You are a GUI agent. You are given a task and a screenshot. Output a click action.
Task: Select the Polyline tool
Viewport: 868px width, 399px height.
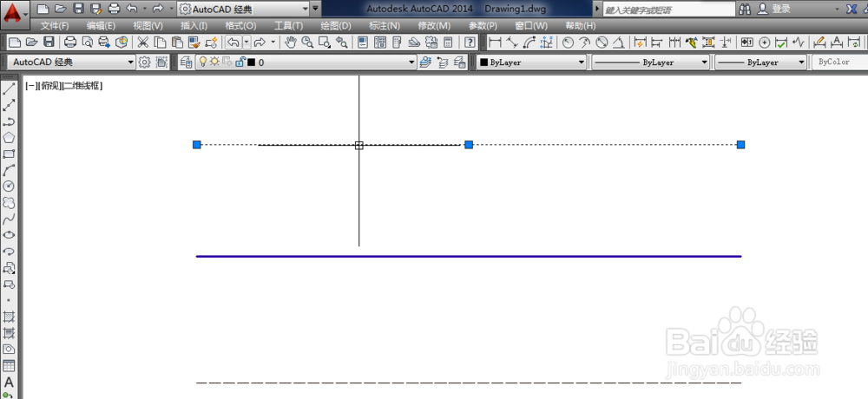click(x=9, y=121)
